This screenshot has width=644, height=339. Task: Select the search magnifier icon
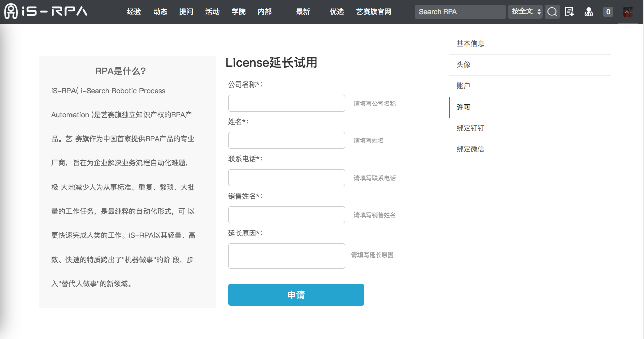point(552,11)
